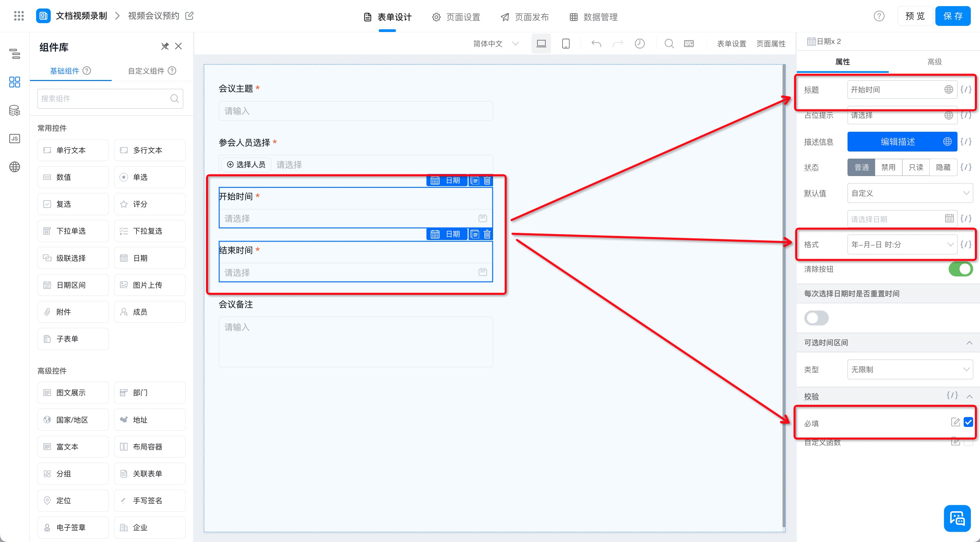
Task: Click calendar icon in 请选择日期 default field
Action: pos(949,218)
